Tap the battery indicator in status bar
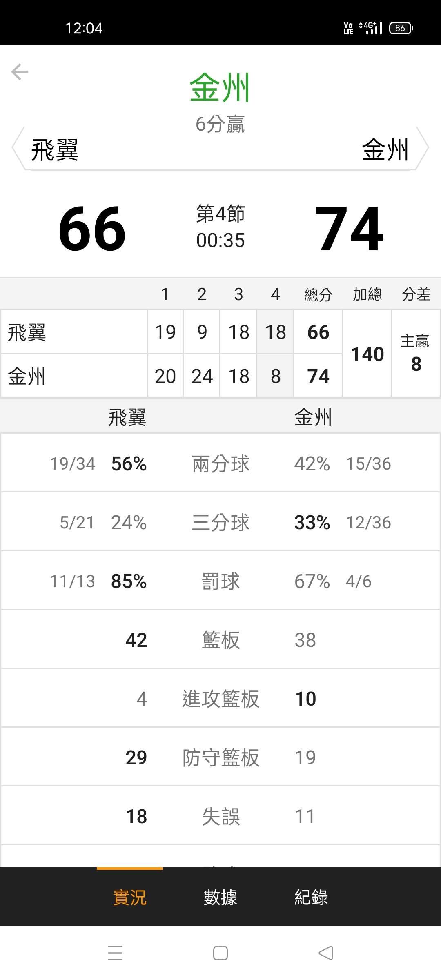The width and height of the screenshot is (441, 980). click(401, 28)
